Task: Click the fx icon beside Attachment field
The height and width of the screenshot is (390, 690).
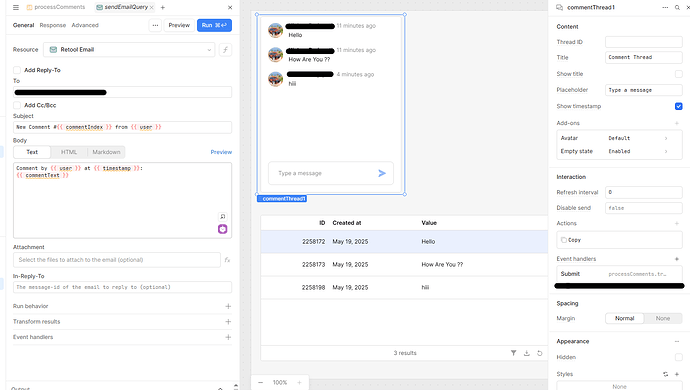Action: pos(227,260)
